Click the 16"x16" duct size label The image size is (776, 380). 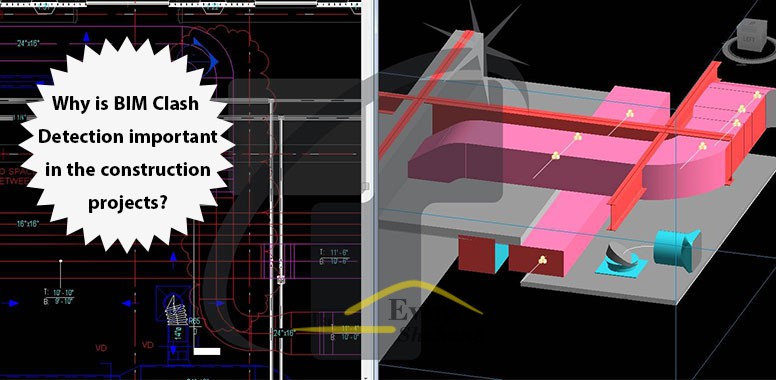[x=28, y=224]
